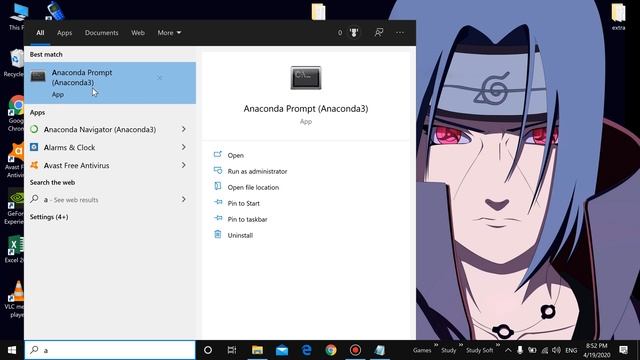Click Open file location option
Viewport: 640px width, 360px height.
point(253,187)
